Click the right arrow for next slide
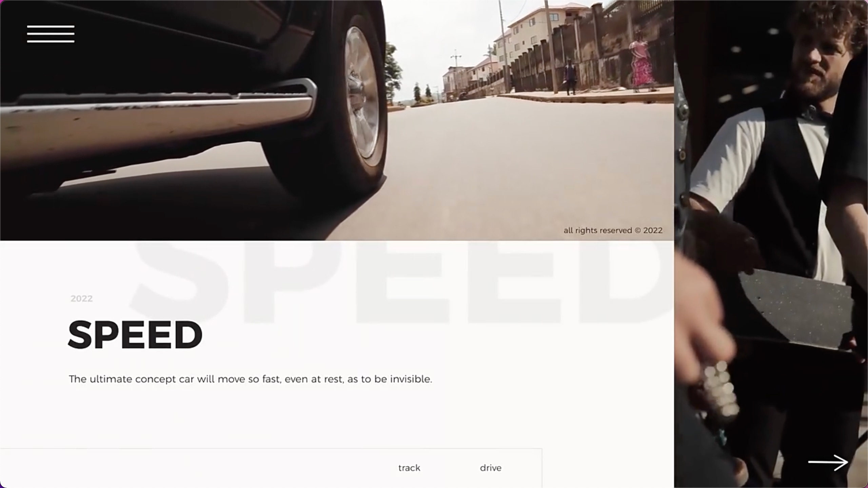868x488 pixels. coord(828,463)
